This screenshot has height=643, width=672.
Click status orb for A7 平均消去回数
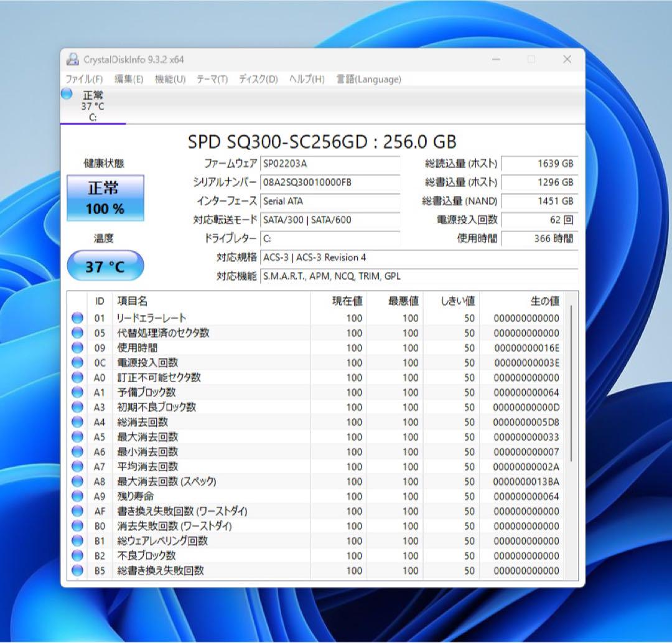pyautogui.click(x=78, y=466)
